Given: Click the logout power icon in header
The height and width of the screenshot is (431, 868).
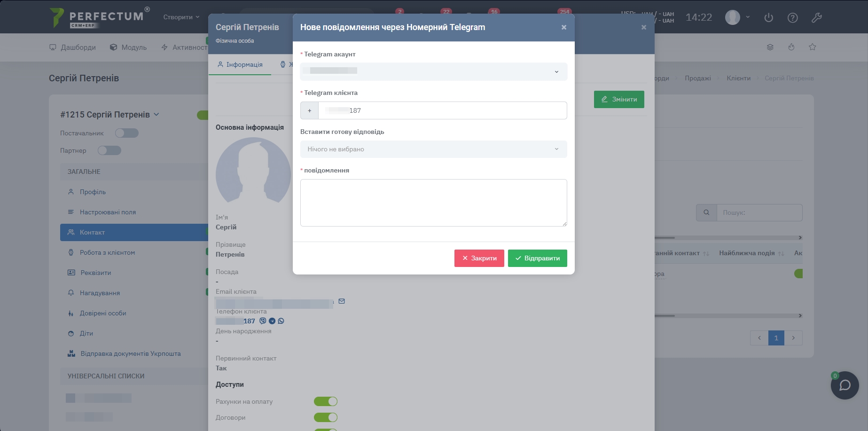Looking at the screenshot, I should pyautogui.click(x=769, y=17).
